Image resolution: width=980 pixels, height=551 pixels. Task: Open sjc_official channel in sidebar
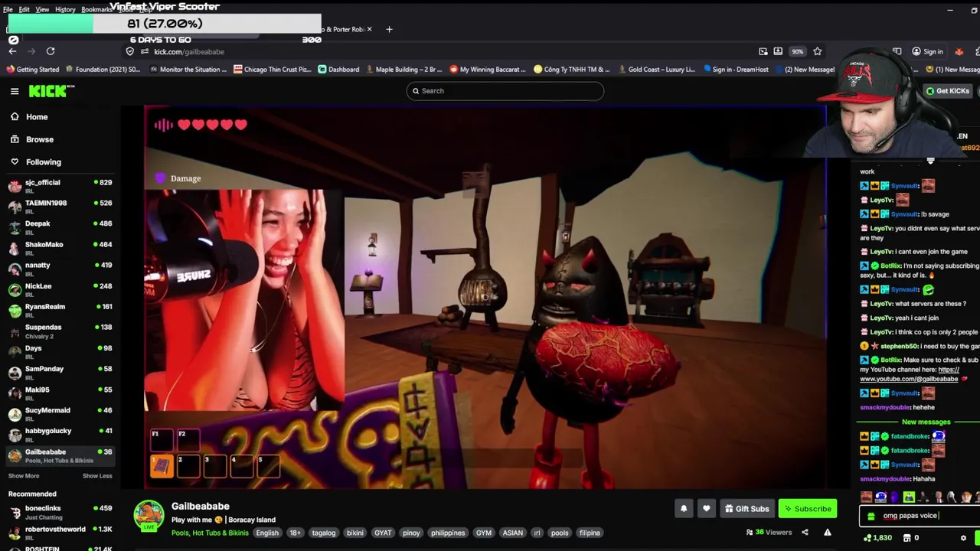(60, 186)
